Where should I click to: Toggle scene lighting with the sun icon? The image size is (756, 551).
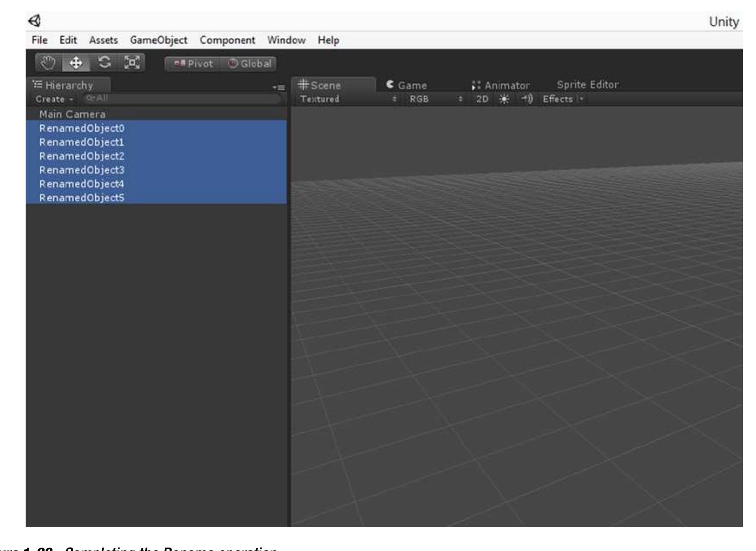[504, 99]
